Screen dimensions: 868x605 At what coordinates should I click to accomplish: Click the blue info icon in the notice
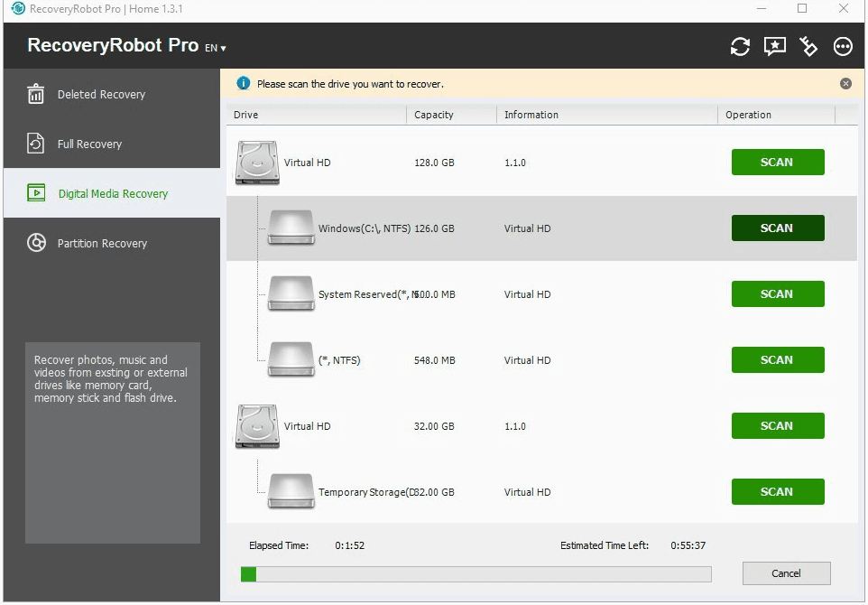click(243, 83)
